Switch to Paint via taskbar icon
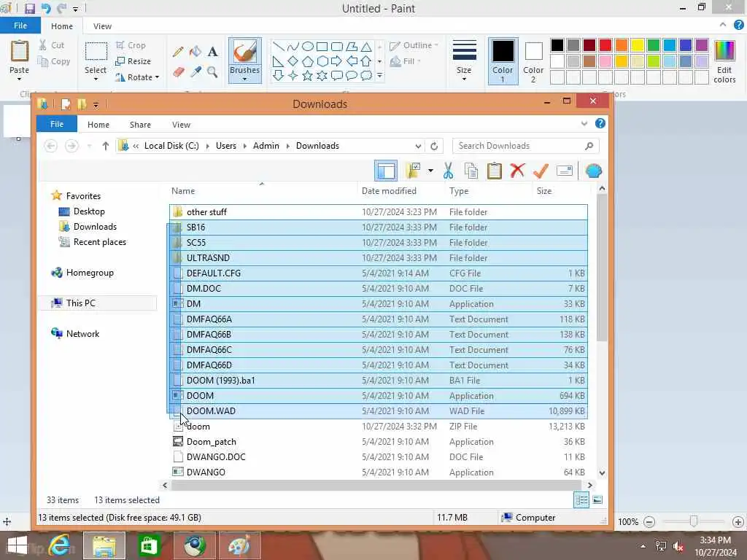Viewport: 747px width, 560px height. point(239,545)
